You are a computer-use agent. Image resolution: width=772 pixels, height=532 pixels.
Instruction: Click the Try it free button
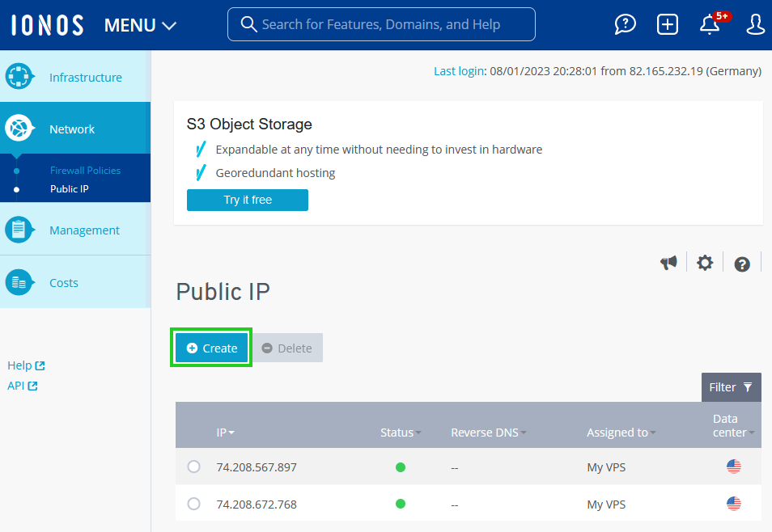click(x=247, y=200)
